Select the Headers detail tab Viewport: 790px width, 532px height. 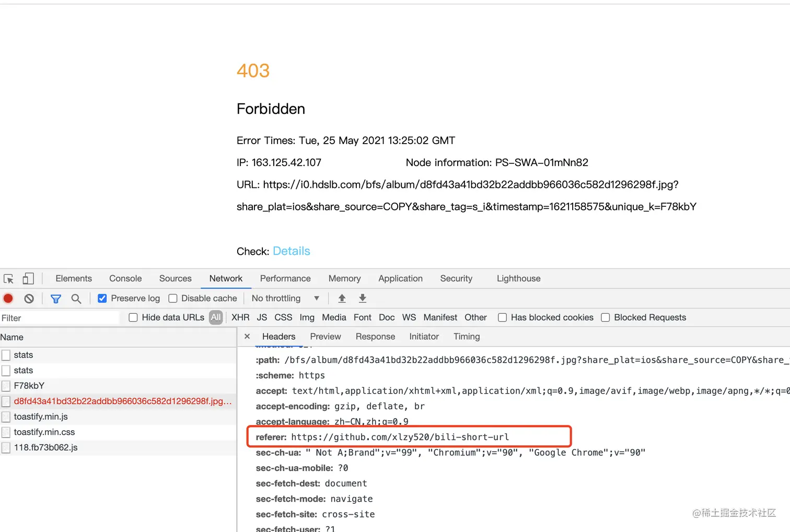[x=278, y=337]
